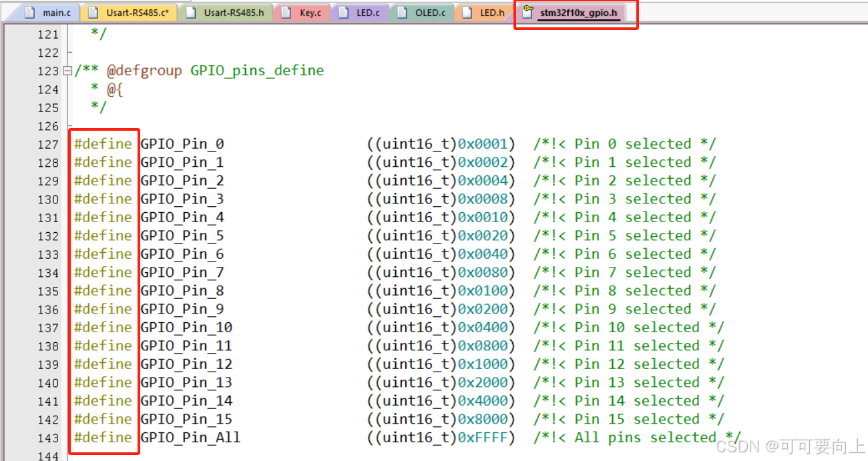Click the hex value 0x0008
868x461 pixels.
(x=483, y=199)
